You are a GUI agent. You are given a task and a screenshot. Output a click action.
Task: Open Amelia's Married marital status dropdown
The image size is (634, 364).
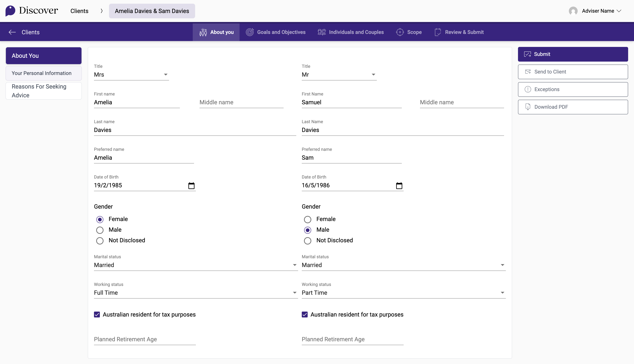click(x=195, y=265)
